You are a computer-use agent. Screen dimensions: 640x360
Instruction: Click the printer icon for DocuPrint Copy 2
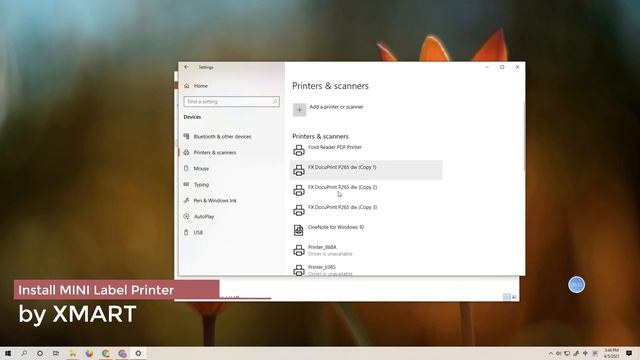(299, 191)
